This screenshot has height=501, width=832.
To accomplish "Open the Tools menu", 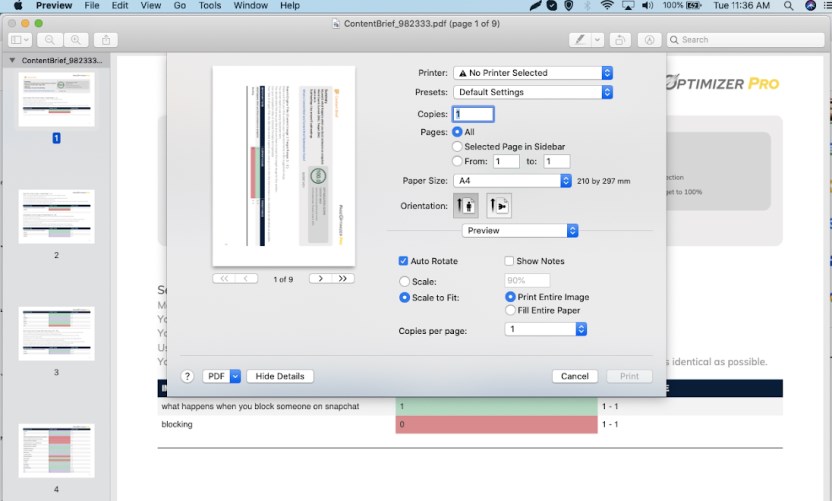I will [210, 5].
